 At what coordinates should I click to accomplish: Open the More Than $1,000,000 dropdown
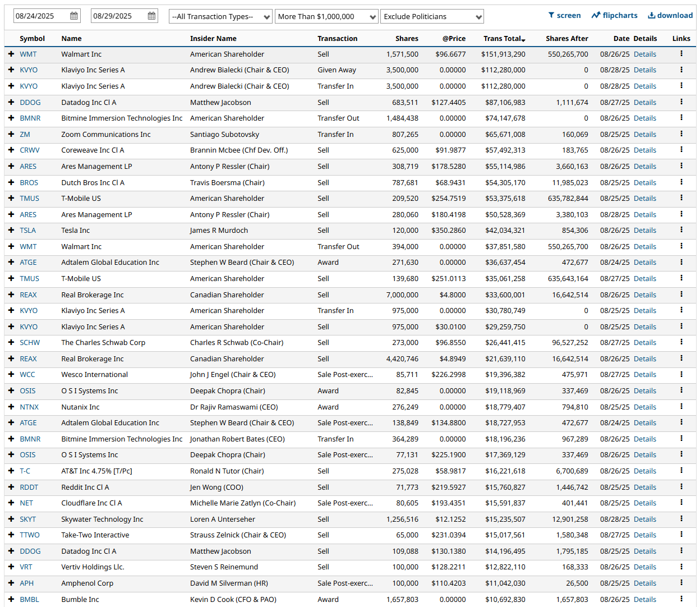[326, 16]
